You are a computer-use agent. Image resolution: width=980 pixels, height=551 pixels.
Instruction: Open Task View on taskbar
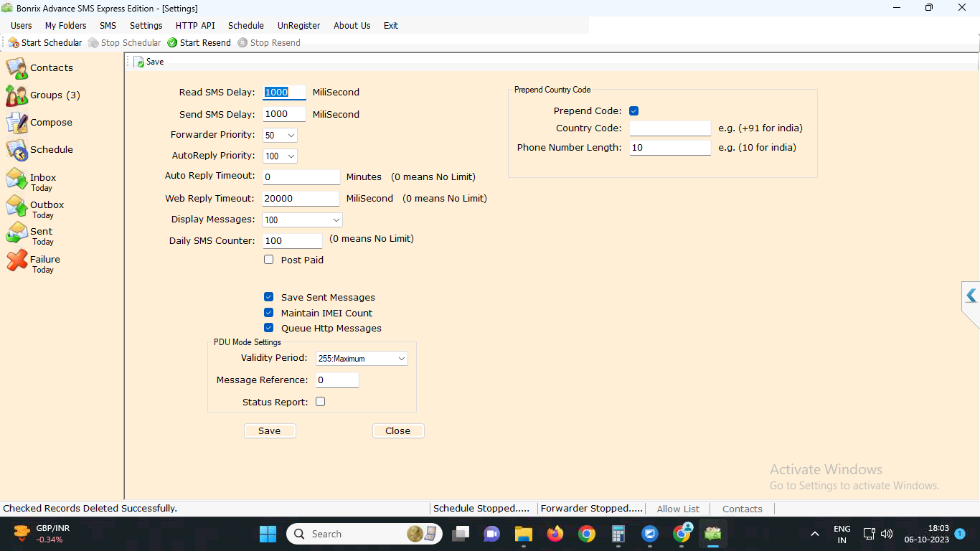[x=460, y=534]
